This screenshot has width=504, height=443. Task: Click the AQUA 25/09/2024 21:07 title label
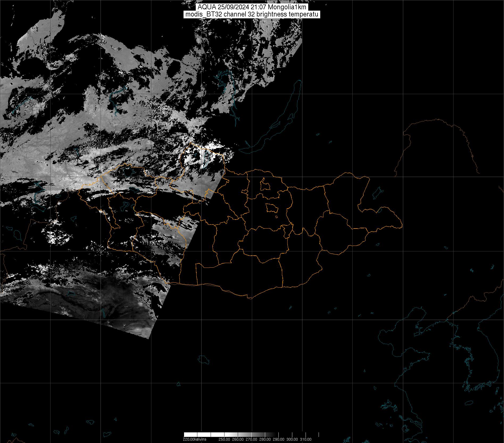[252, 7]
